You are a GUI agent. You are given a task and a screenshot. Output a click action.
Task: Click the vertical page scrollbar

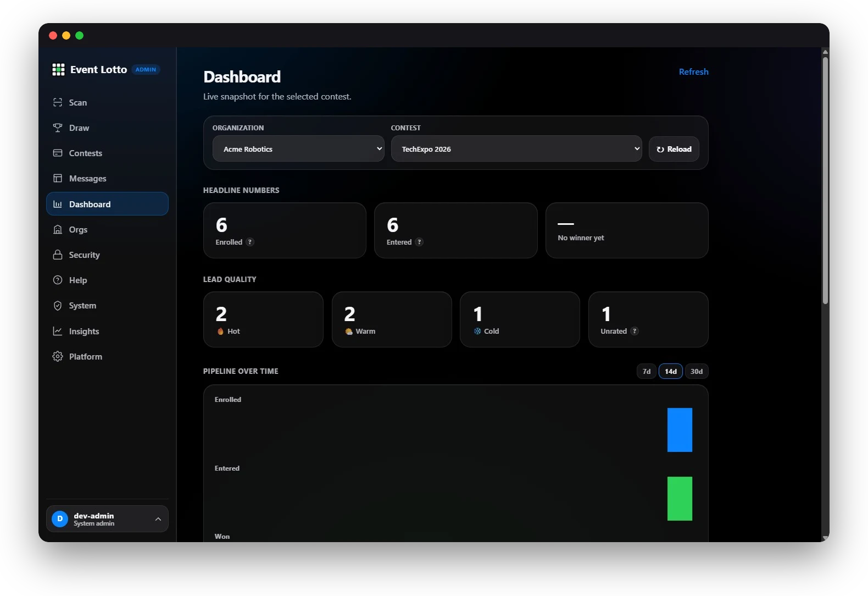pyautogui.click(x=825, y=180)
